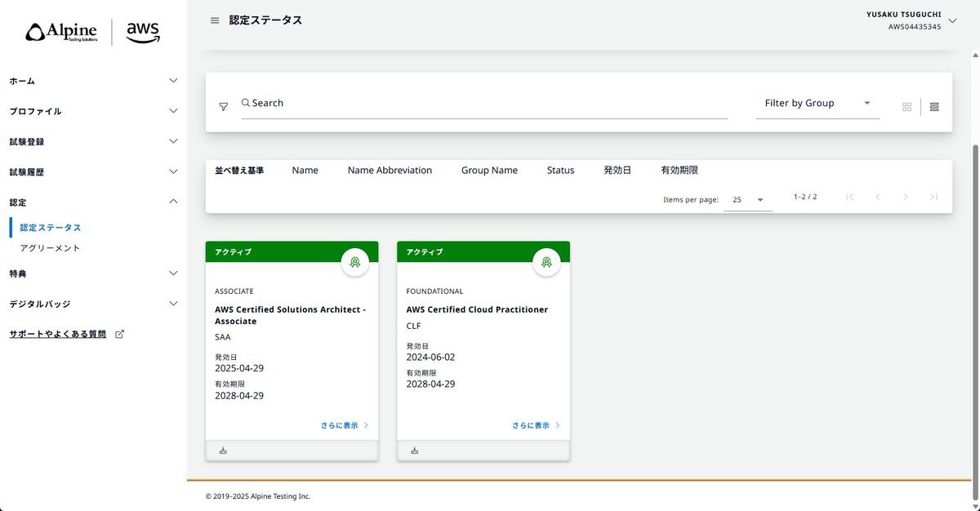The image size is (980, 511).
Task: Switch to list view icon
Action: [934, 107]
